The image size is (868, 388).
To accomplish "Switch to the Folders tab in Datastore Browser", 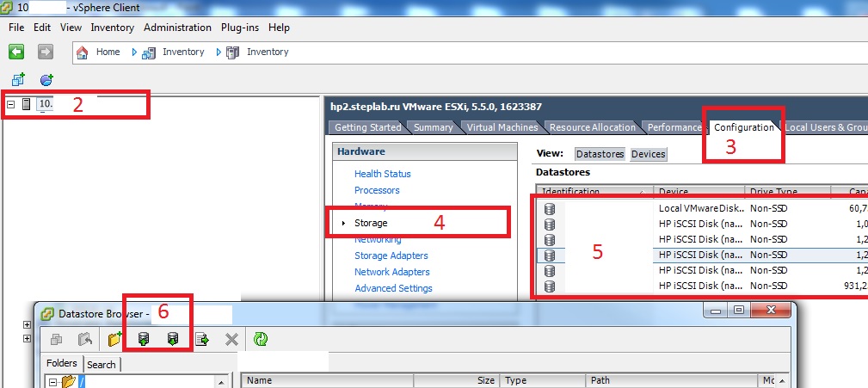I will [61, 363].
